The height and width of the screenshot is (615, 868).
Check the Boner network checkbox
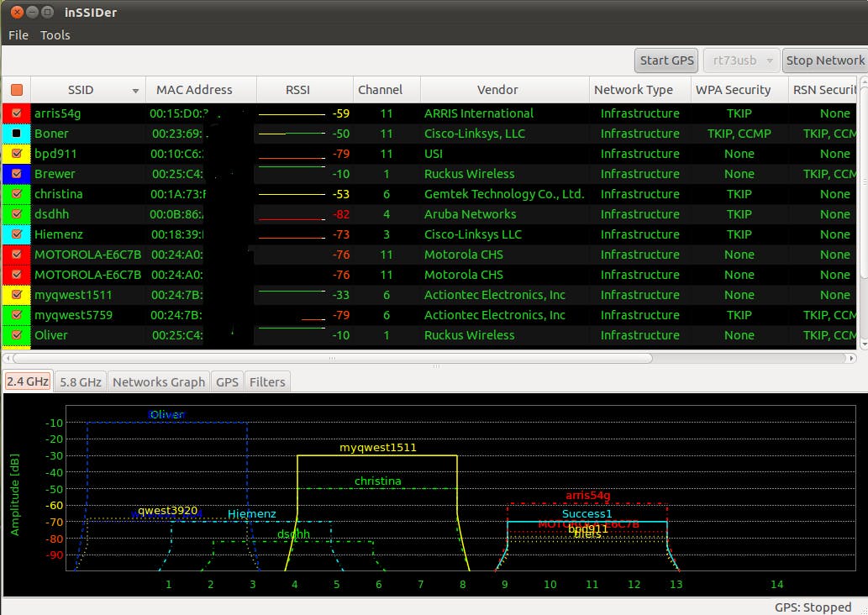tap(17, 134)
